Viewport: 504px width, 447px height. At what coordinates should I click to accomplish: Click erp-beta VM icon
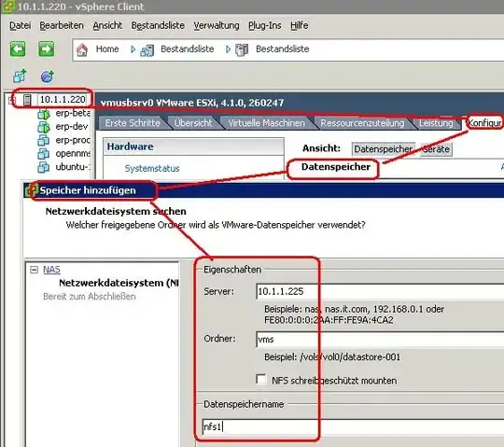tap(44, 114)
